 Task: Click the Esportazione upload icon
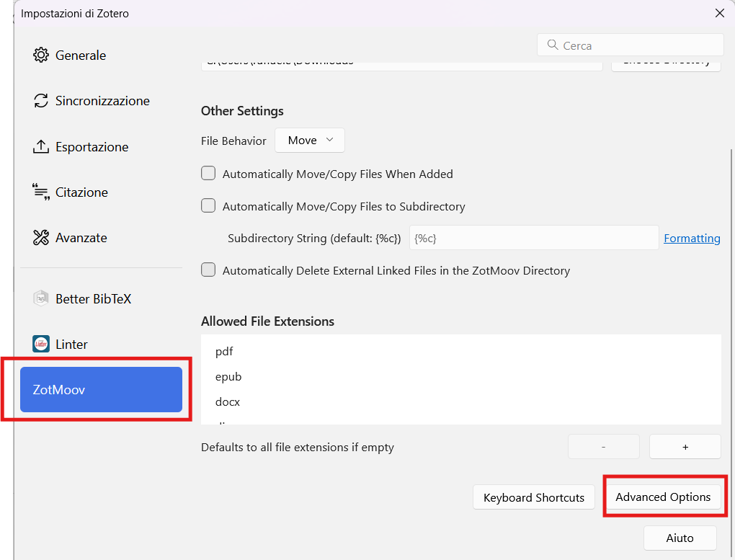[41, 147]
